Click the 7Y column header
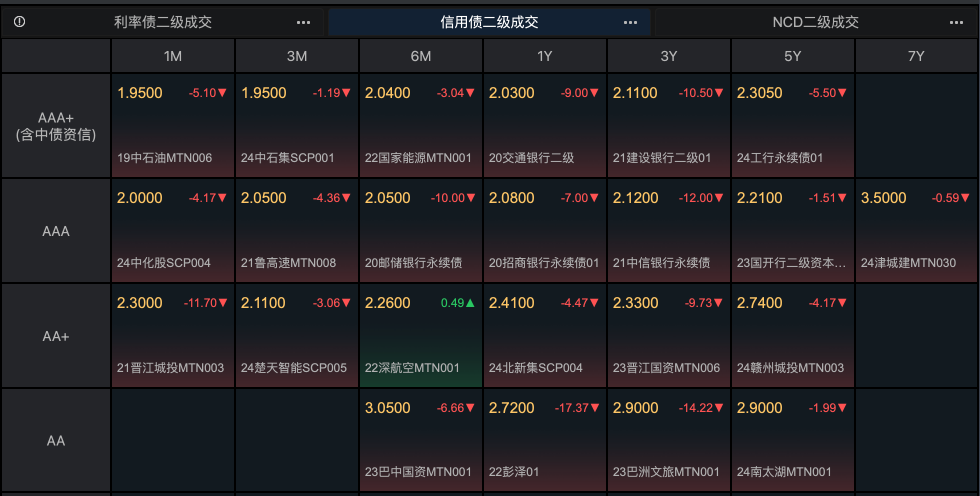This screenshot has height=496, width=980. point(916,56)
